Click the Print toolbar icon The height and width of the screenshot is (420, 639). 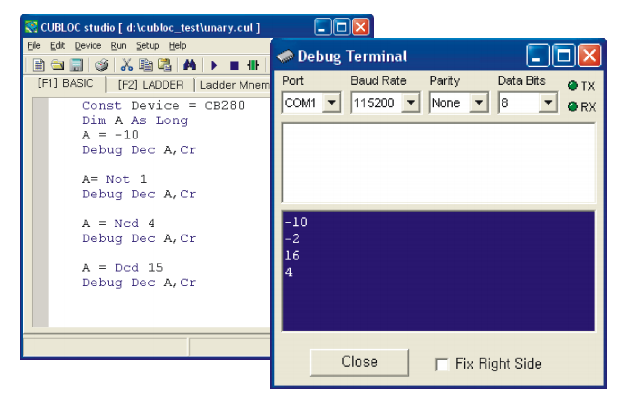coord(101,65)
